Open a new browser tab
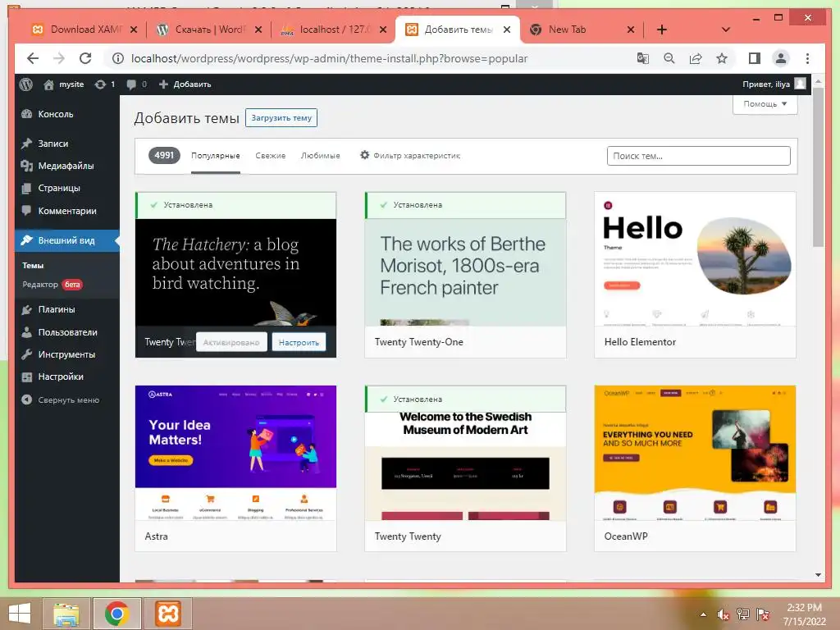Screen dimensions: 840x630 tap(662, 30)
